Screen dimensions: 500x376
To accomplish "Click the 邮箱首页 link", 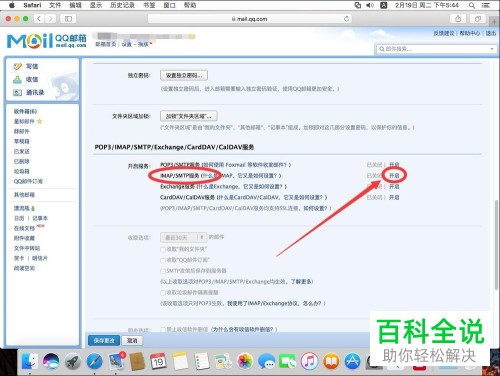I will (106, 44).
